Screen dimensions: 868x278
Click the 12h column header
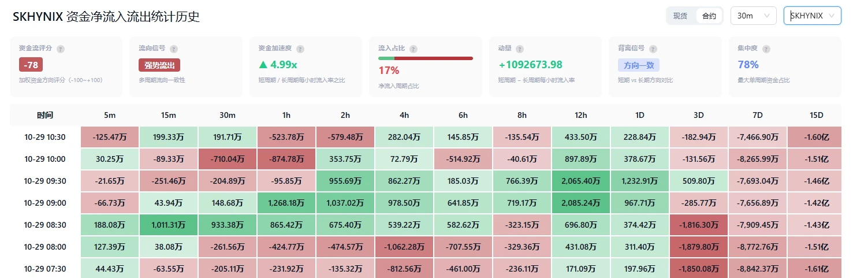(581, 115)
